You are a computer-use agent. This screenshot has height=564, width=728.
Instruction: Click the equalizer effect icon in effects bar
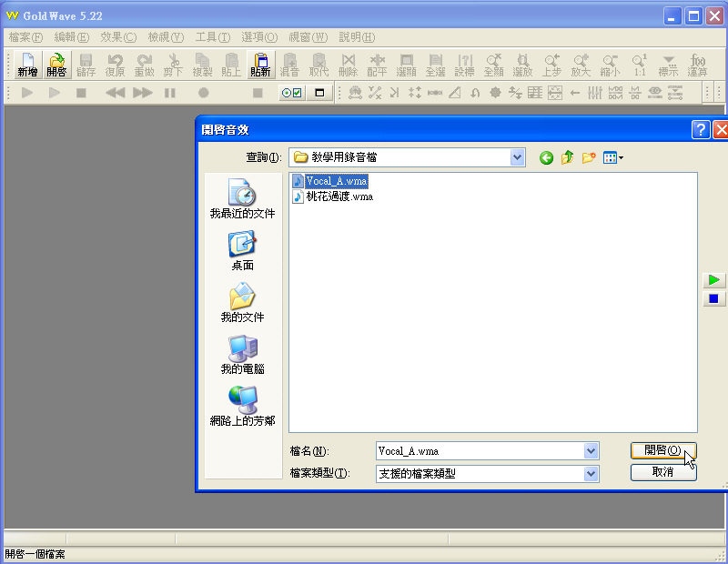click(595, 93)
